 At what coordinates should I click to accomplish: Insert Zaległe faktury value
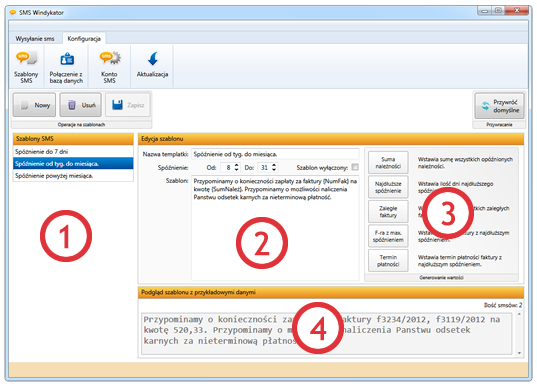(x=388, y=212)
